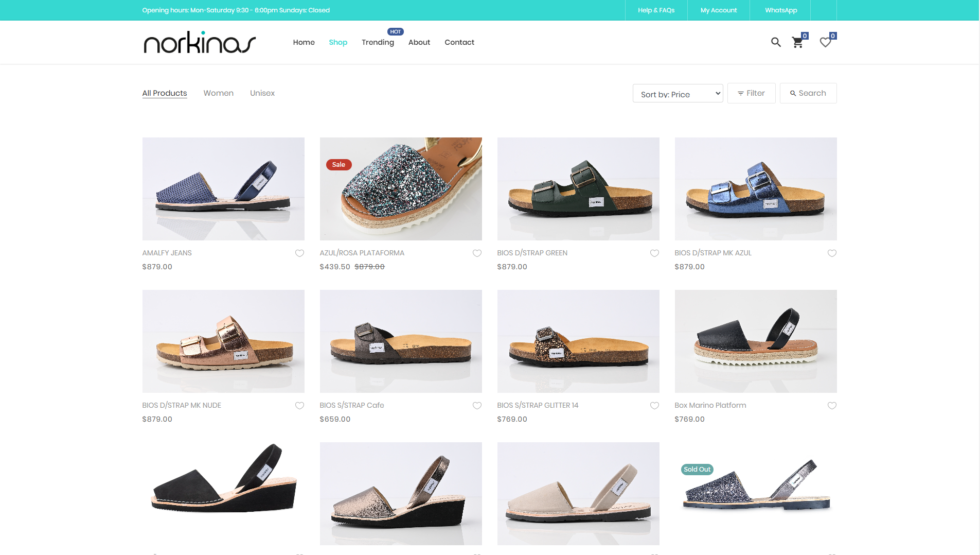Viewport: 980px width, 555px height.
Task: Click the Norkinas logo
Action: pyautogui.click(x=200, y=42)
